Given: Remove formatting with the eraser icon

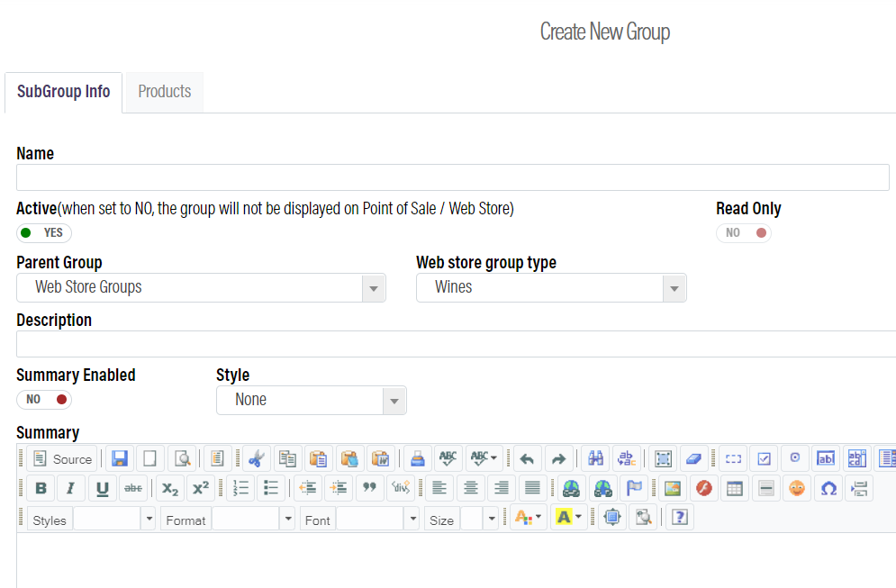Looking at the screenshot, I should click(x=693, y=459).
